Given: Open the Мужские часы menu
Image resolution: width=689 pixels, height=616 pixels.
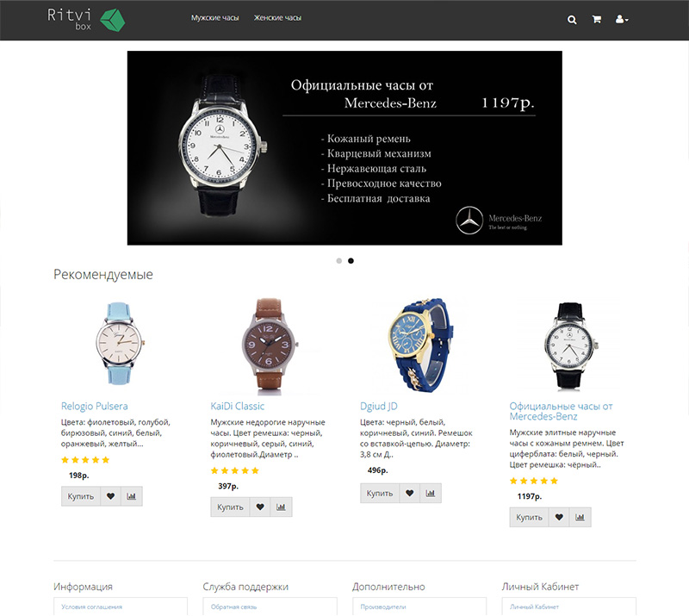Looking at the screenshot, I should pyautogui.click(x=214, y=18).
